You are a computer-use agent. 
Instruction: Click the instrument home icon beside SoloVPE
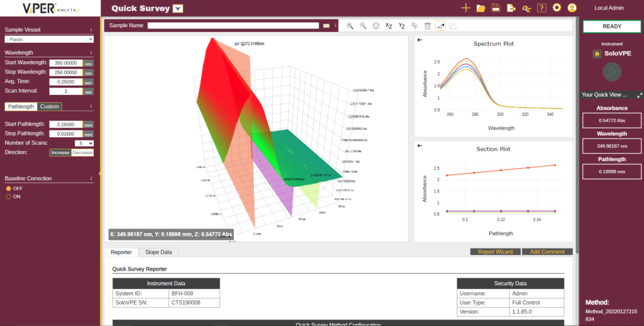point(596,54)
